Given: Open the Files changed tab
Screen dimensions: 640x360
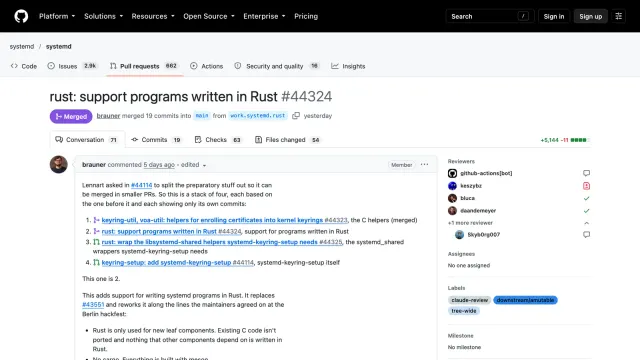Looking at the screenshot, I should pos(287,140).
